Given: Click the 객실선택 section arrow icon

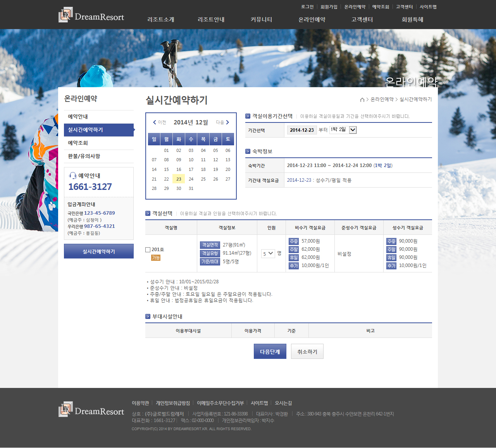Looking at the screenshot, I should click(148, 214).
